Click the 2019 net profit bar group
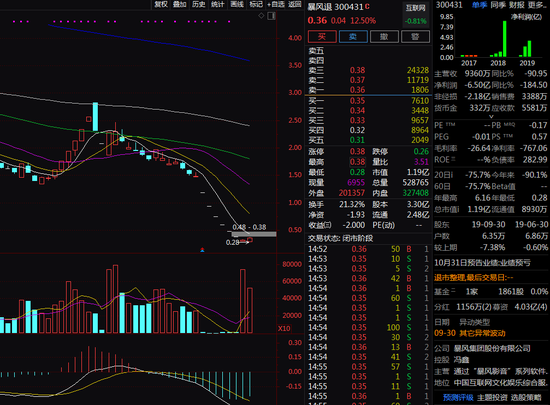The width and height of the screenshot is (550, 405). coord(525,49)
